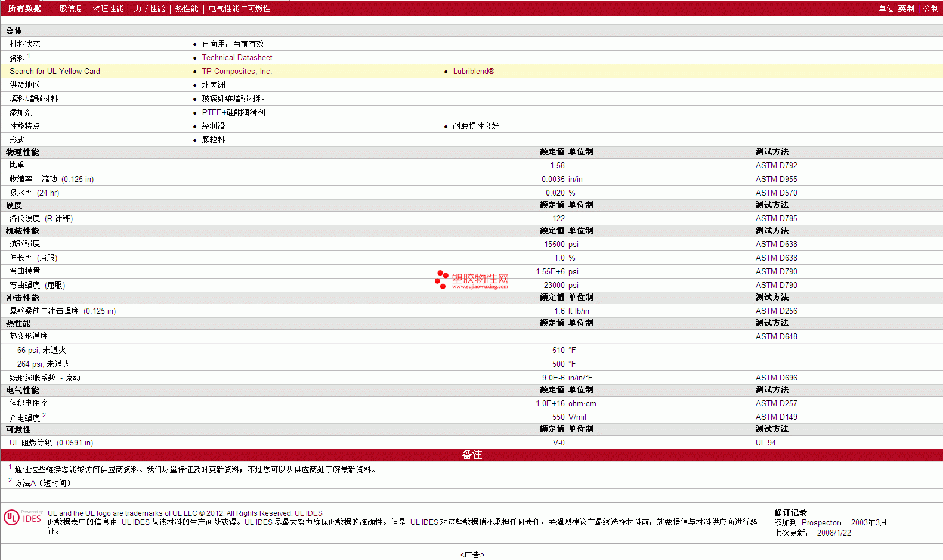Select the 颗粒料 form value
943x560 pixels.
[214, 140]
